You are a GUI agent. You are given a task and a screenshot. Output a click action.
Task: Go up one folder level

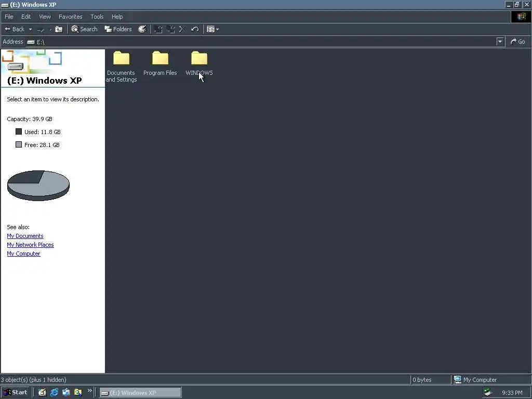[59, 29]
